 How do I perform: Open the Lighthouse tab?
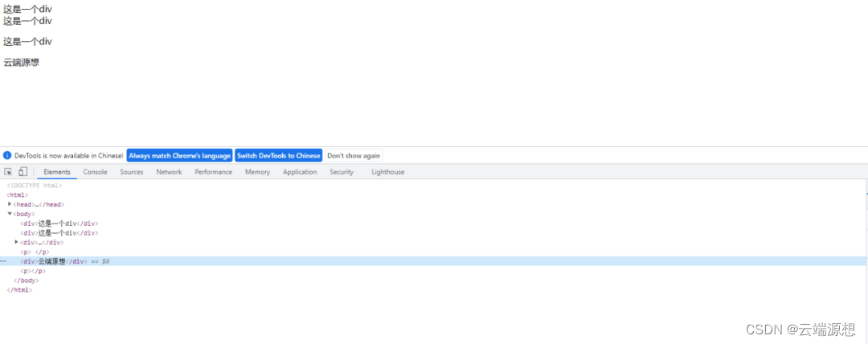pyautogui.click(x=388, y=172)
